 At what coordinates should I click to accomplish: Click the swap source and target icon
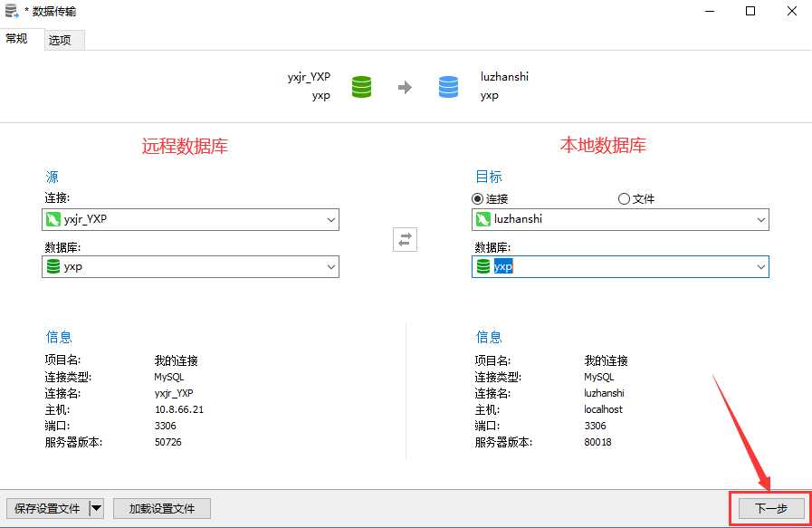[405, 239]
